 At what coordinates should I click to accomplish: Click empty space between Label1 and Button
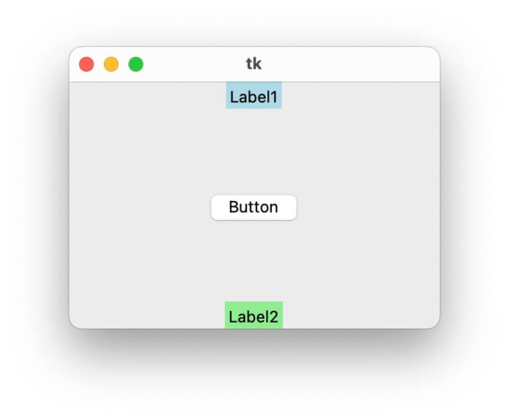254,151
